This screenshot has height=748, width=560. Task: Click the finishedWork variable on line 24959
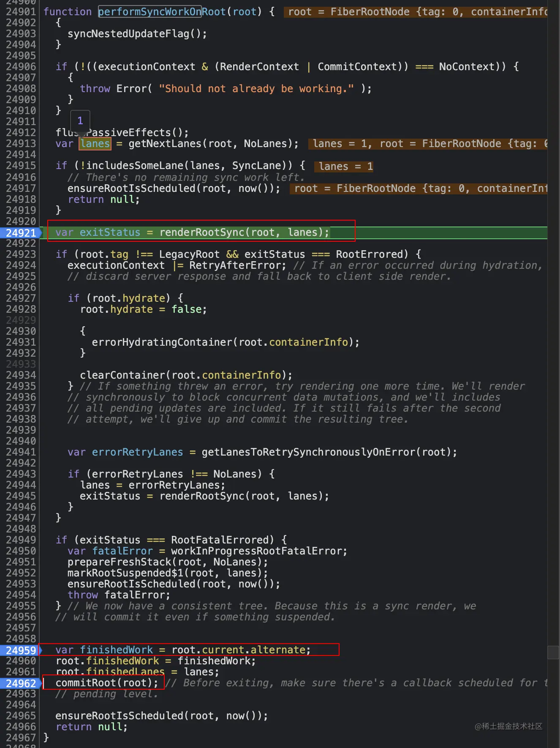tap(116, 650)
